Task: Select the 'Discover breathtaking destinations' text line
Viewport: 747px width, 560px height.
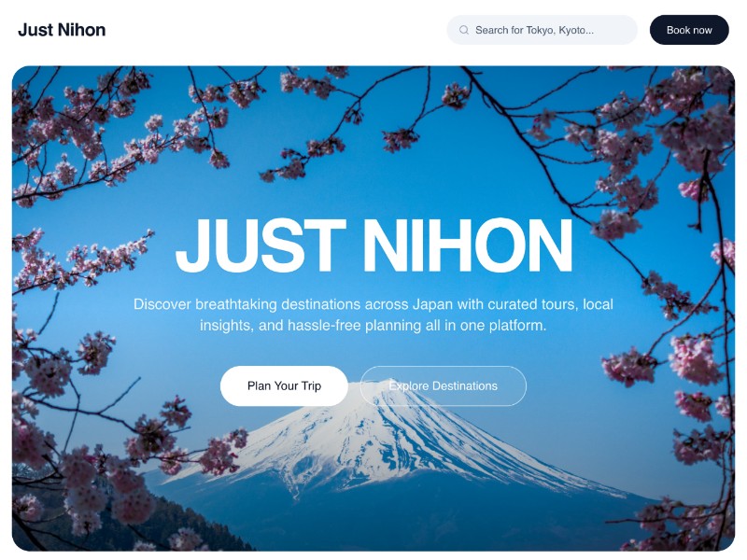Action: tap(373, 304)
